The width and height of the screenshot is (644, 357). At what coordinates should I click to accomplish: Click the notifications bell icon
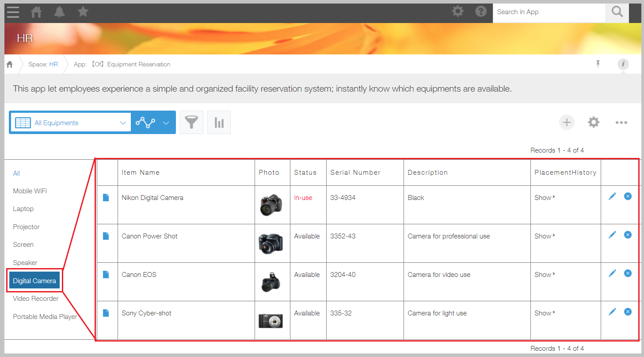(x=59, y=12)
